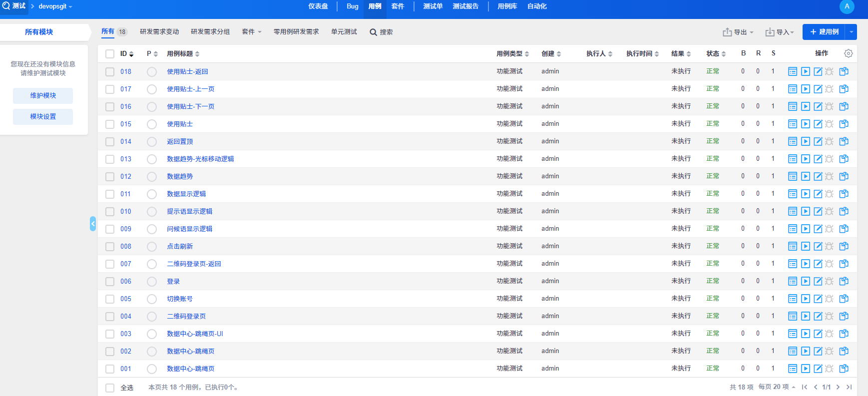The image size is (868, 396).
Task: Open the 导出 export dropdown
Action: 738,32
